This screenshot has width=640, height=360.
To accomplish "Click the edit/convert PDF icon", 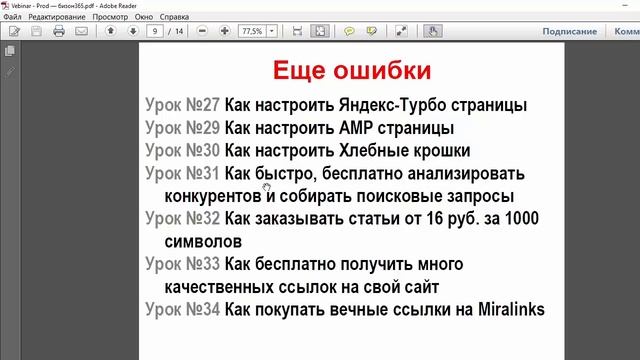I will (x=15, y=31).
